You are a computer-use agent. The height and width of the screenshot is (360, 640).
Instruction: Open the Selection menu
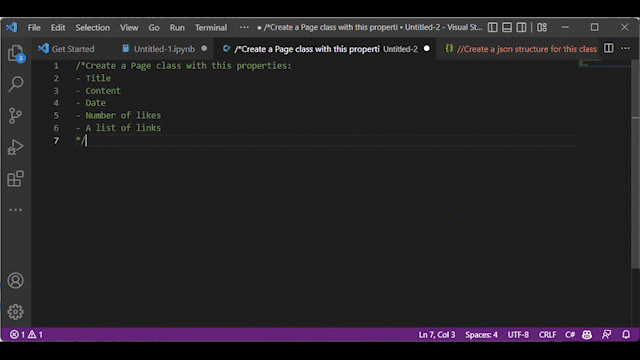(93, 27)
